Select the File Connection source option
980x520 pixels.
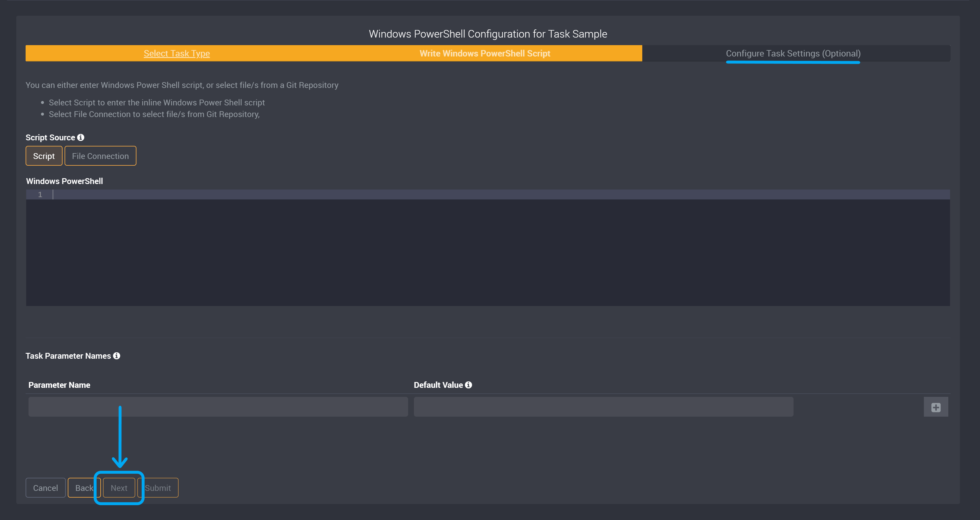click(x=100, y=156)
